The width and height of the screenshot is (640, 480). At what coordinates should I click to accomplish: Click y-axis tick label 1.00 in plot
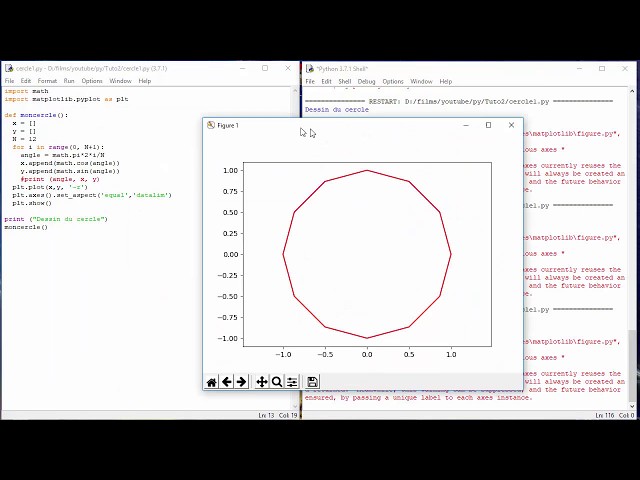tap(230, 171)
